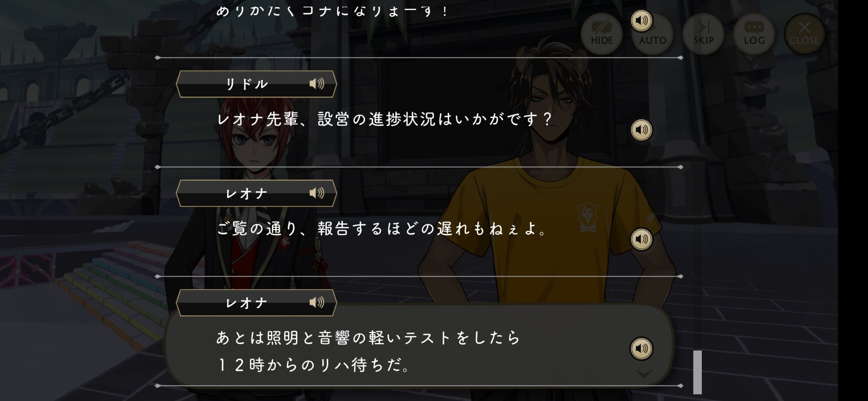Screen dimensions: 868x401
Task: Play voice for top partial line
Action: pyautogui.click(x=641, y=20)
